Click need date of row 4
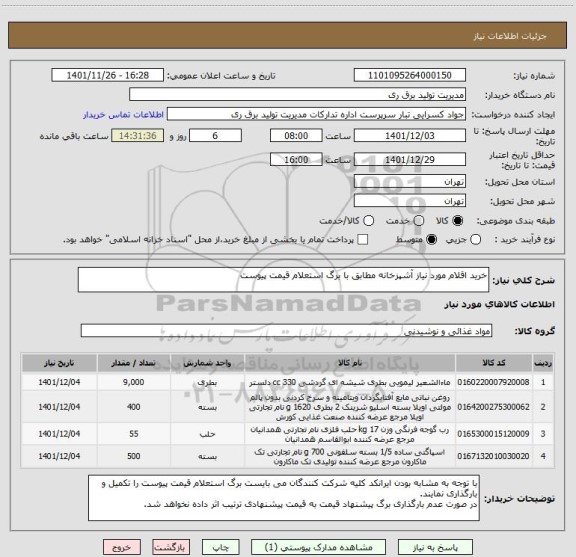 [59, 456]
